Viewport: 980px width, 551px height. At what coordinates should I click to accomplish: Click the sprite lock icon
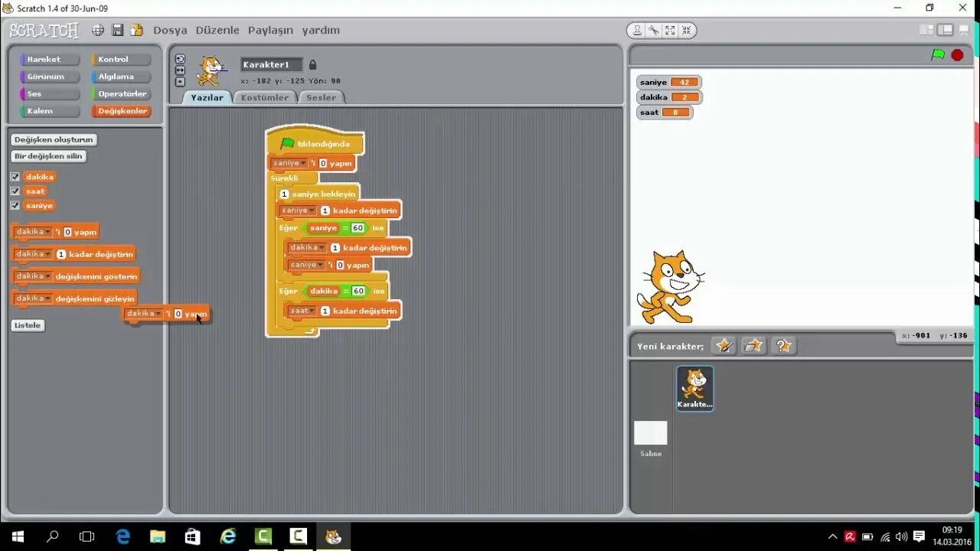(312, 65)
